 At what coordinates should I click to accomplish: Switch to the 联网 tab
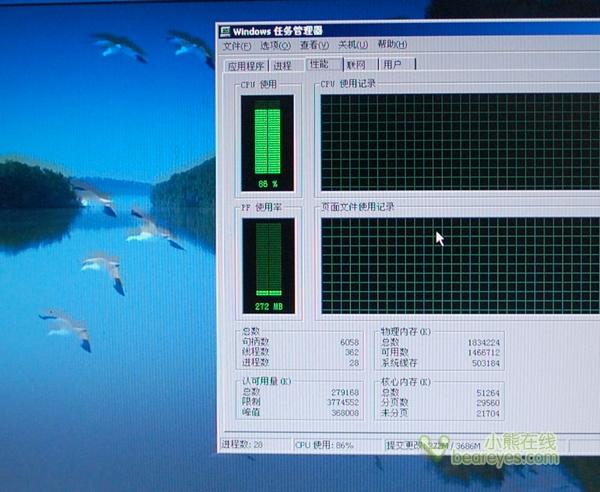click(360, 65)
